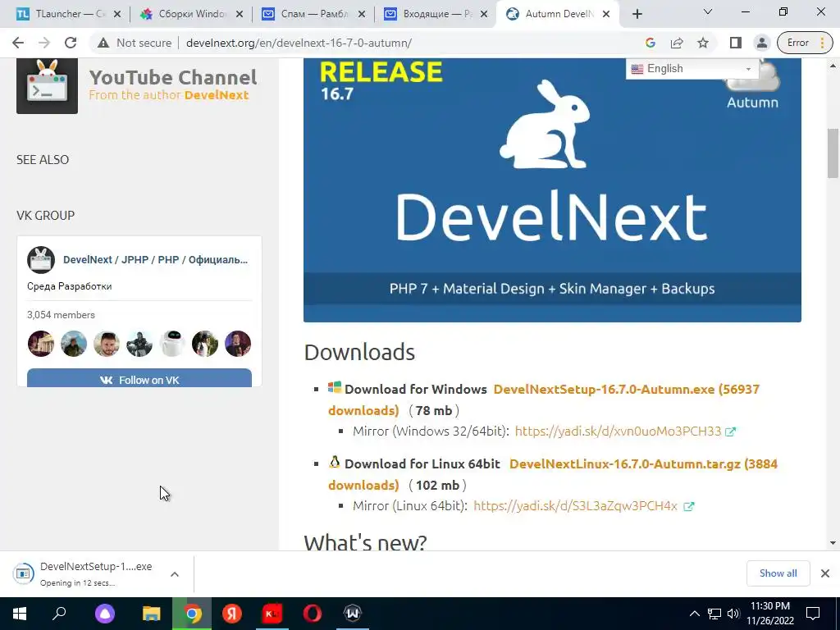
Task: Open the taskbar clock and date
Action: pos(770,614)
